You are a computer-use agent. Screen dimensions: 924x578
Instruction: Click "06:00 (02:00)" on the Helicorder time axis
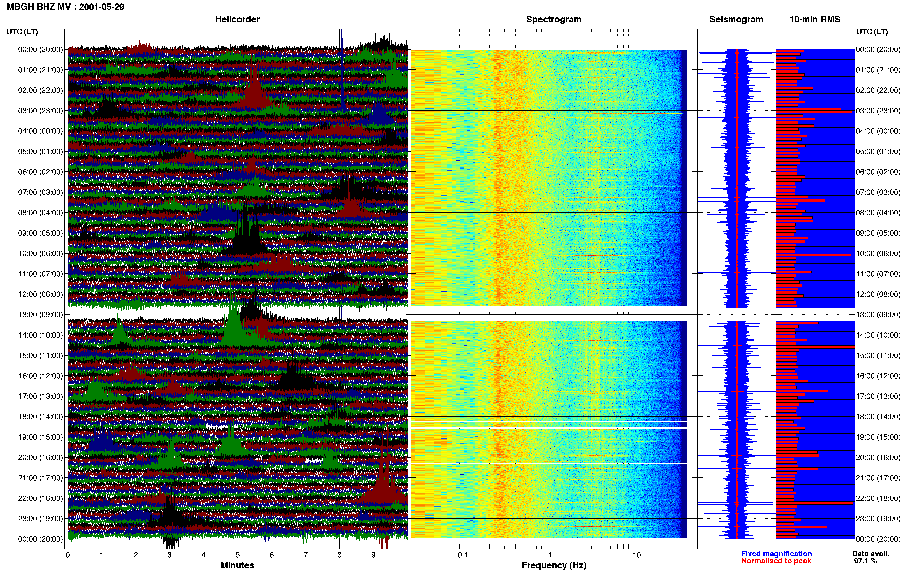tap(40, 172)
